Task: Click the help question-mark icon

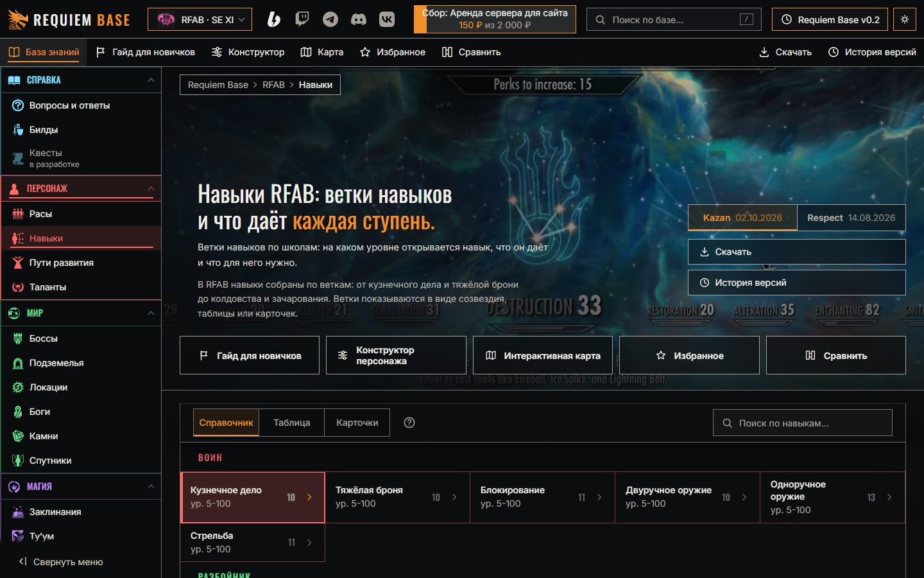Action: (x=409, y=423)
